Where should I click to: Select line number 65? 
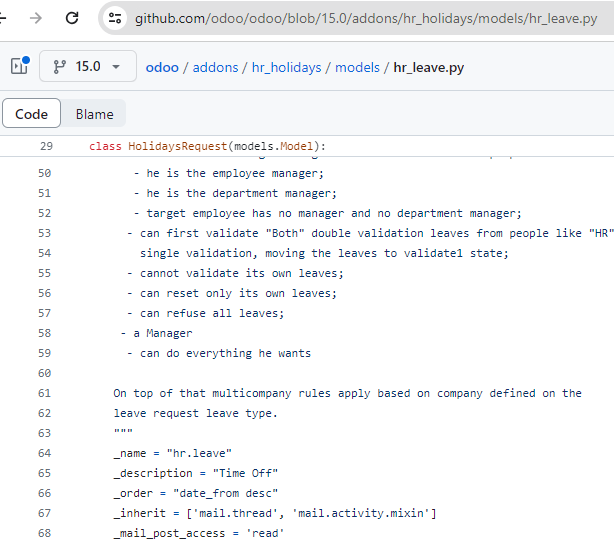click(x=45, y=473)
